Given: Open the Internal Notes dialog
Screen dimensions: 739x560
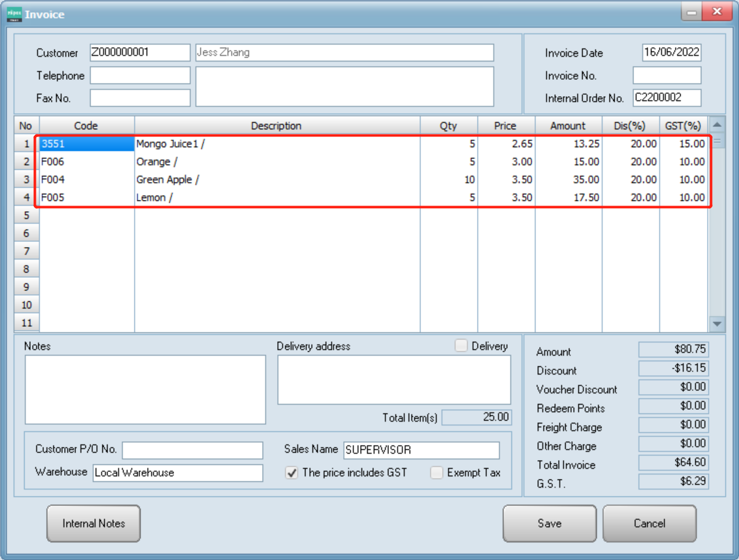Looking at the screenshot, I should 93,523.
